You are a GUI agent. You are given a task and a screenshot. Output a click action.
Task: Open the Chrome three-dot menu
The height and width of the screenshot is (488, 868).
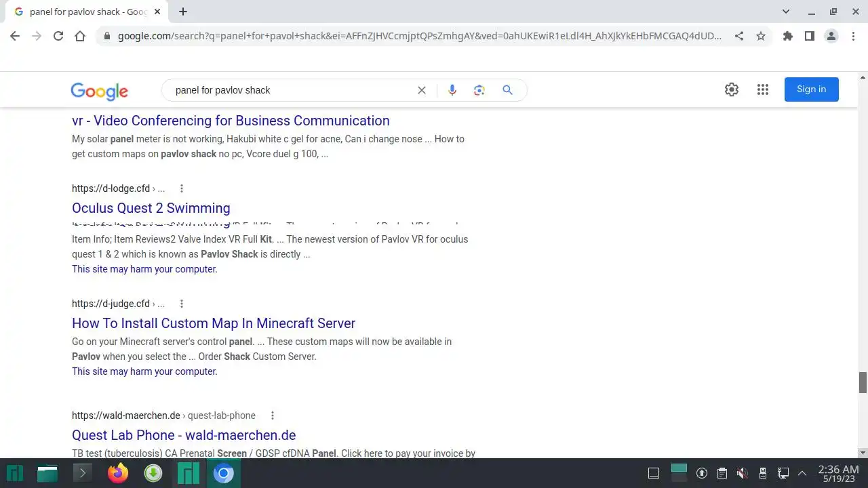pos(853,36)
